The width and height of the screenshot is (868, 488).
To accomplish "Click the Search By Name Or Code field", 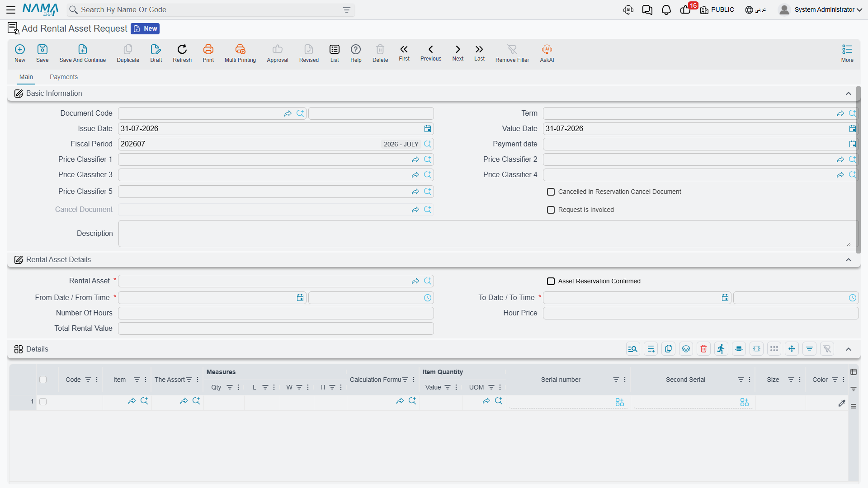I will (211, 10).
